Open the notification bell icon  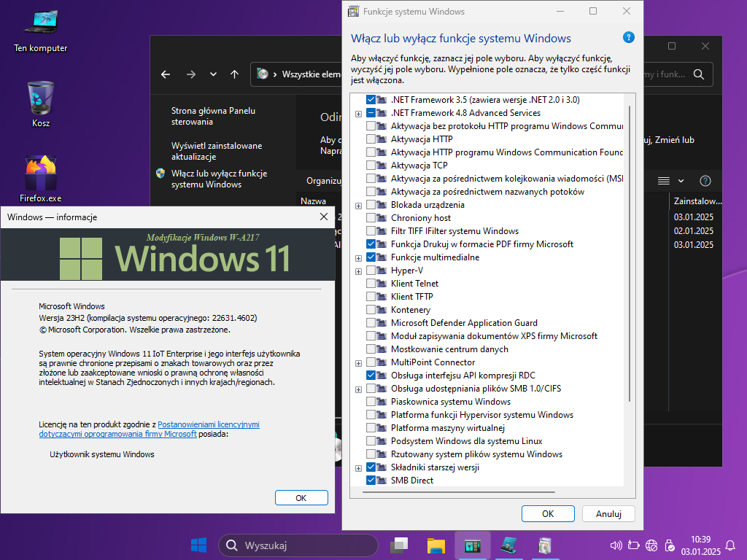coord(730,545)
